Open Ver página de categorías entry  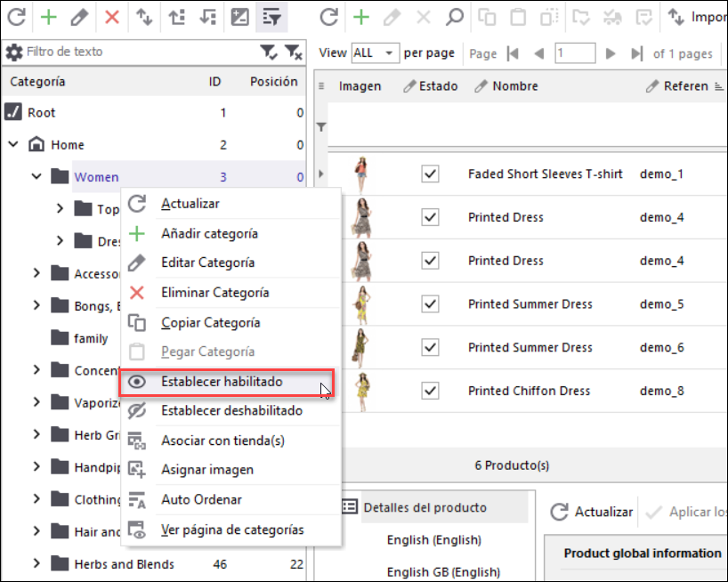pos(231,529)
